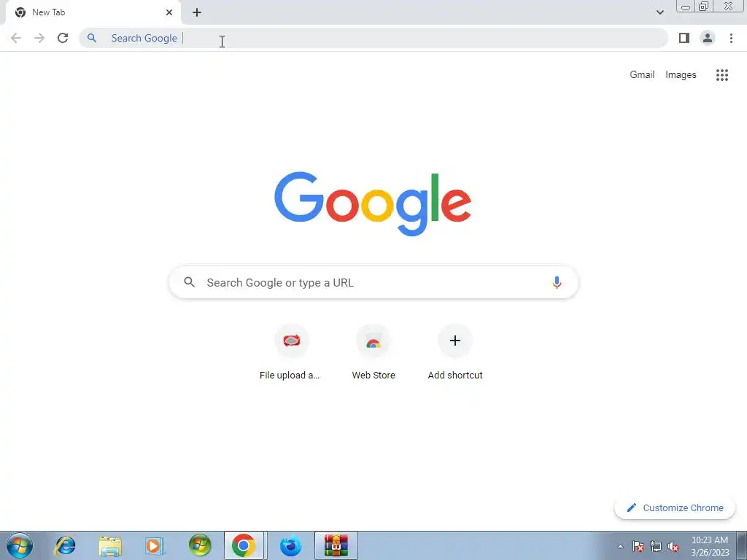Toggle the Chrome side panel
The image size is (747, 560).
(x=684, y=38)
